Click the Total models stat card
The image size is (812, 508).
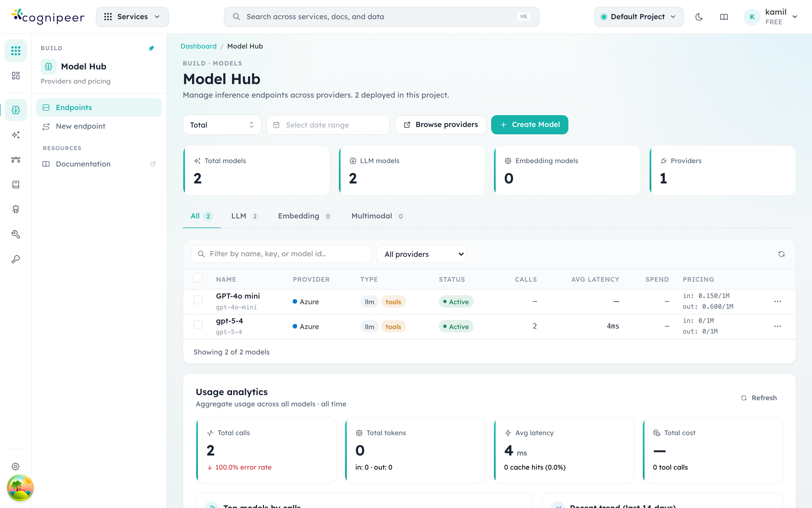point(257,170)
